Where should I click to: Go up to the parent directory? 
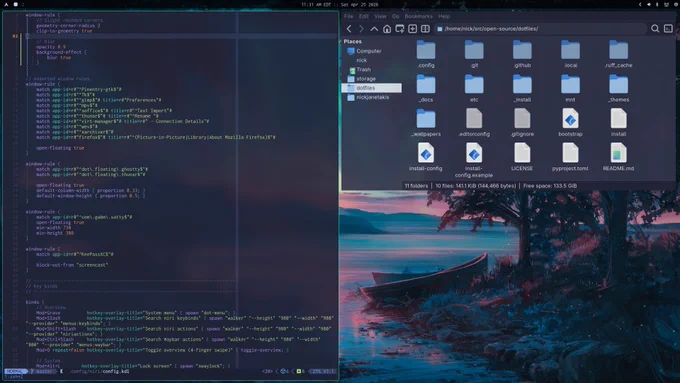coord(374,29)
